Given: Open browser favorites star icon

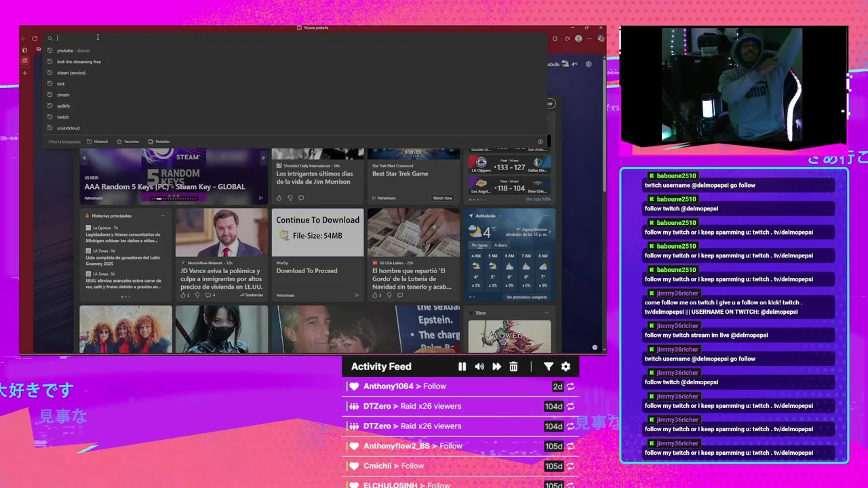Looking at the screenshot, I should [567, 39].
